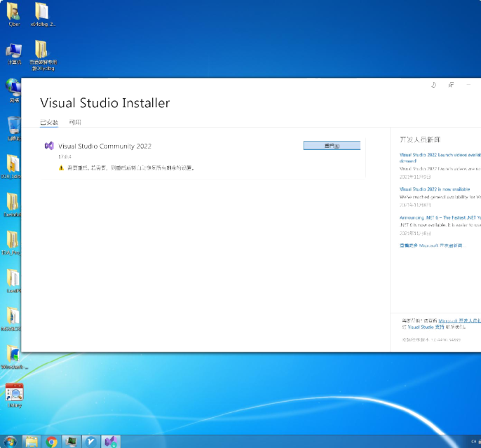The height and width of the screenshot is (448, 481).
Task: Open the Ollydbg folder on desktop
Action: (43, 55)
